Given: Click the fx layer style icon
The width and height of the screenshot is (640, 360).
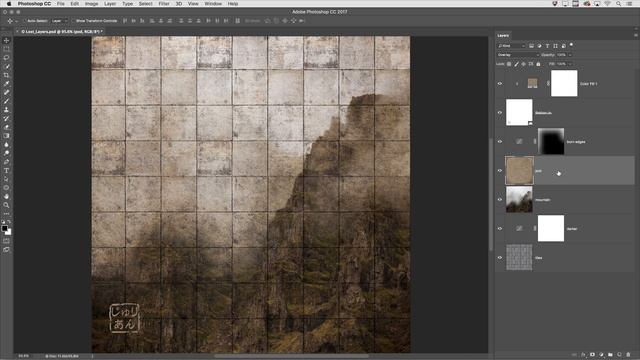Looking at the screenshot, I should tap(583, 355).
